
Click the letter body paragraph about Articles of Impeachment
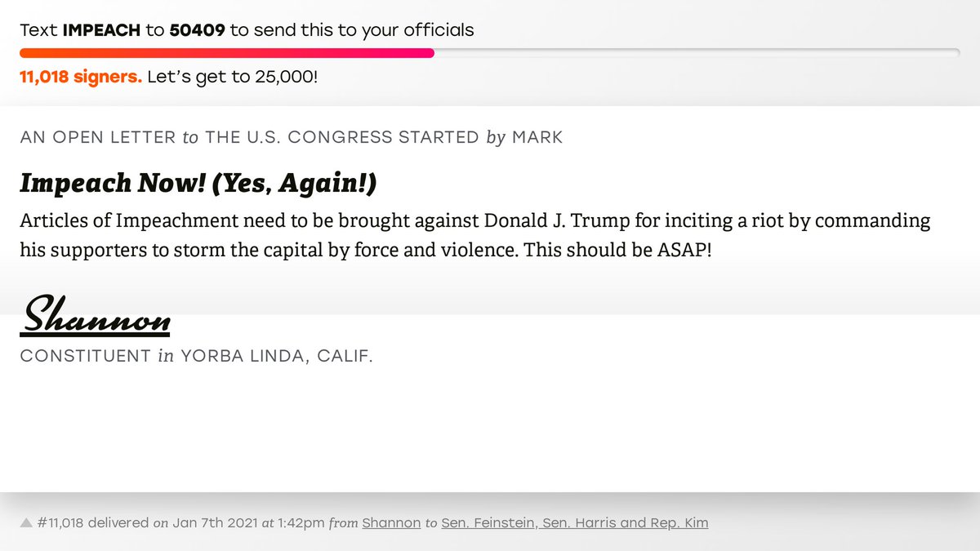click(474, 235)
